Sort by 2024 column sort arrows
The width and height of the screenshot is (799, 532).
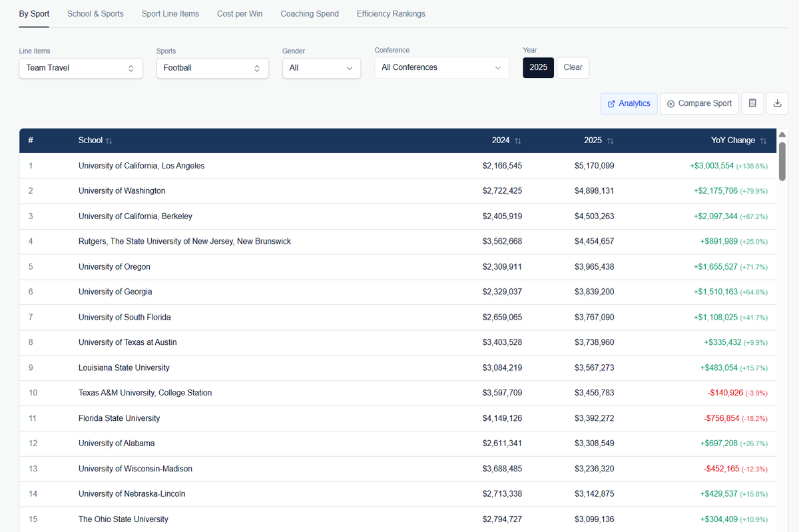[518, 140]
